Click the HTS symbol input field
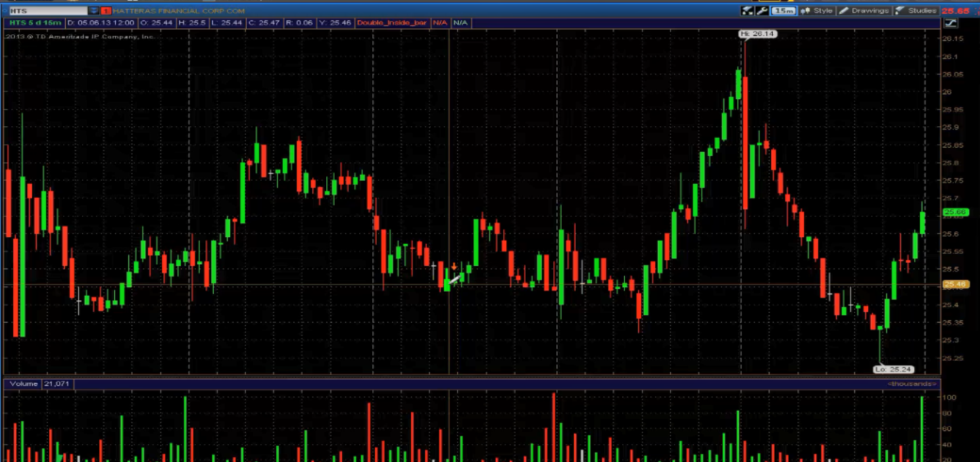980x462 pixels. pyautogui.click(x=48, y=11)
